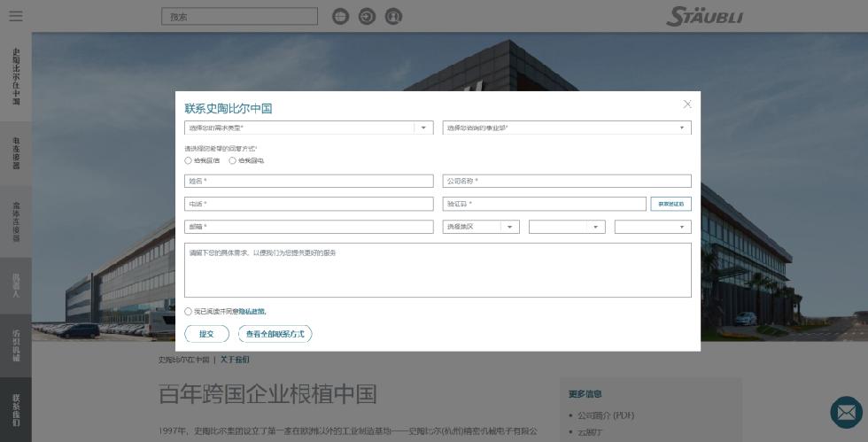Open 电连接器 sidebar tab
The height and width of the screenshot is (442, 868).
click(x=16, y=153)
